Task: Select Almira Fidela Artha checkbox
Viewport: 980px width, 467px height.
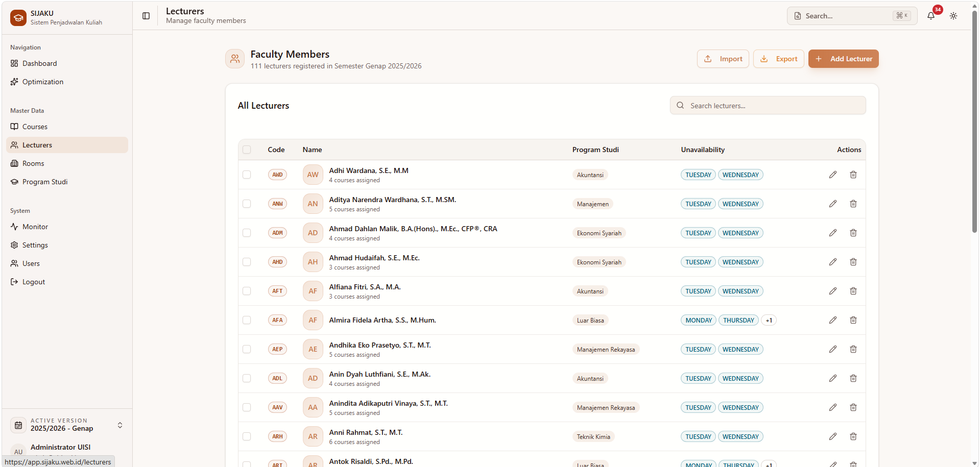Action: (247, 320)
